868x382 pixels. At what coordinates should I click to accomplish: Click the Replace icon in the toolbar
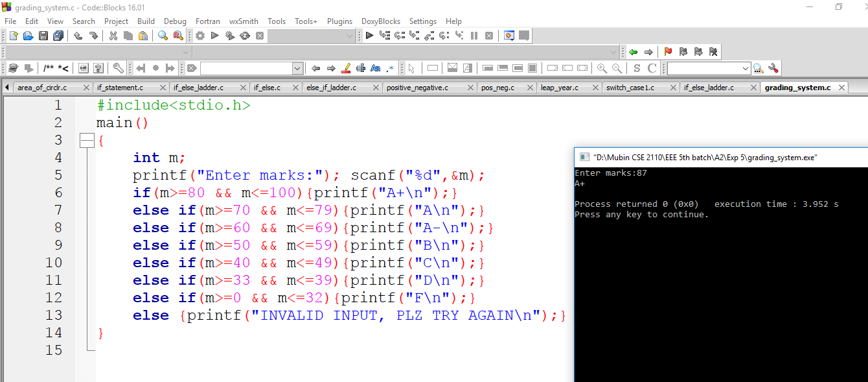click(179, 36)
